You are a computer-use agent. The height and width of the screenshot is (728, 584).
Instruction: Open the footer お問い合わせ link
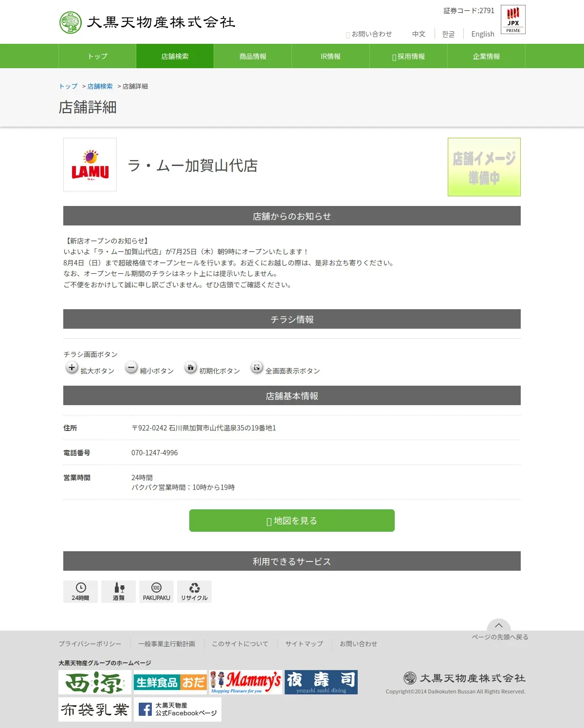359,644
